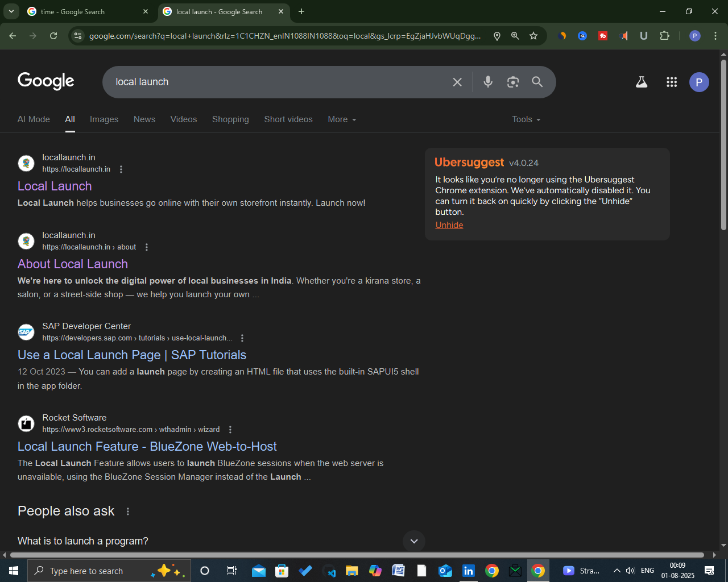
Task: Close the 'local launch' browser tab
Action: pos(281,11)
